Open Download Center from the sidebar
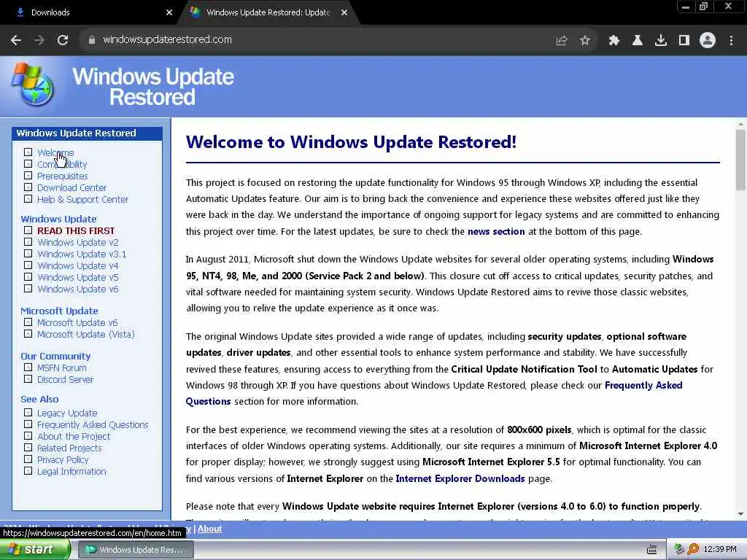747x560 pixels. pyautogui.click(x=72, y=187)
